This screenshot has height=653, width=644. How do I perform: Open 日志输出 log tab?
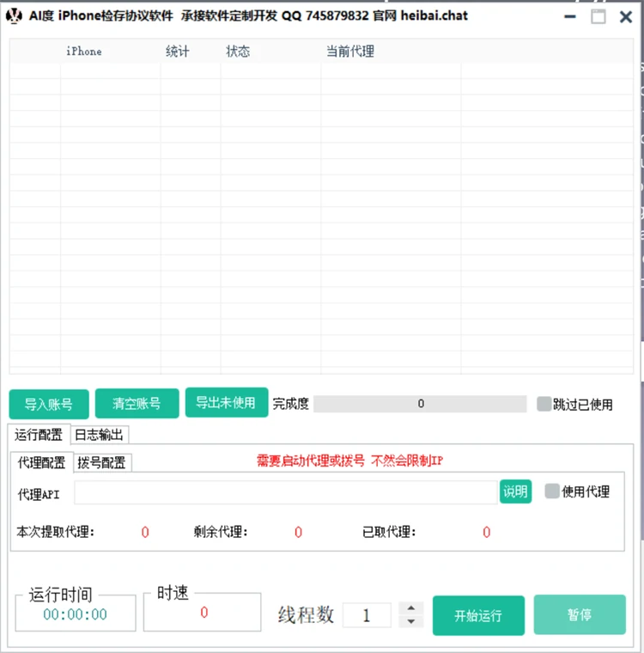(99, 436)
